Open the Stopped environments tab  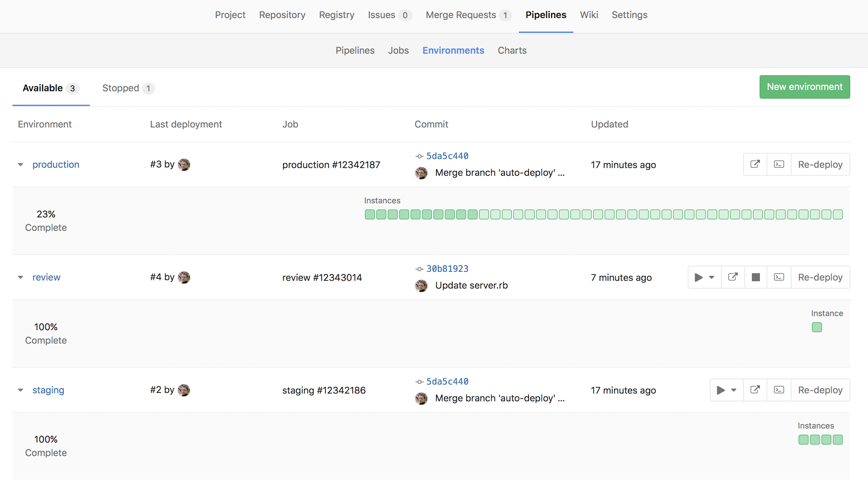point(121,88)
